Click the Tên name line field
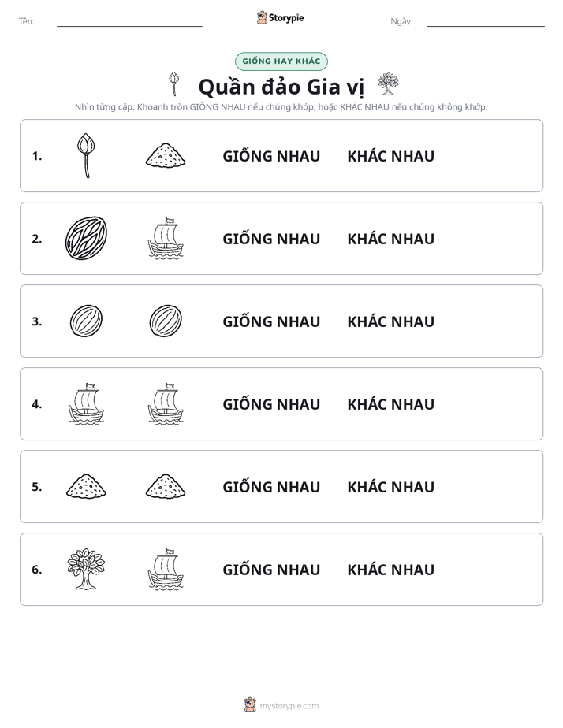The height and width of the screenshot is (728, 563). (x=129, y=21)
